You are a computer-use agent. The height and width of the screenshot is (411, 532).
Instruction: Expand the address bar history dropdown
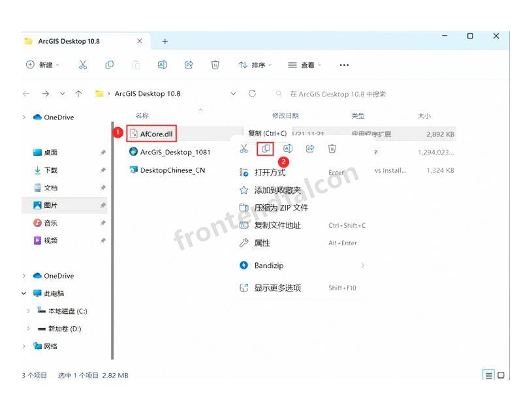[234, 93]
